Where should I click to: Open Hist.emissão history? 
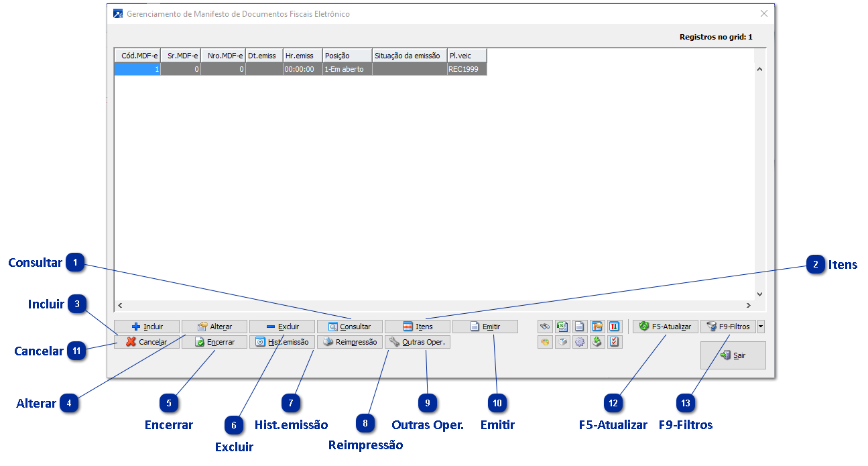click(282, 342)
